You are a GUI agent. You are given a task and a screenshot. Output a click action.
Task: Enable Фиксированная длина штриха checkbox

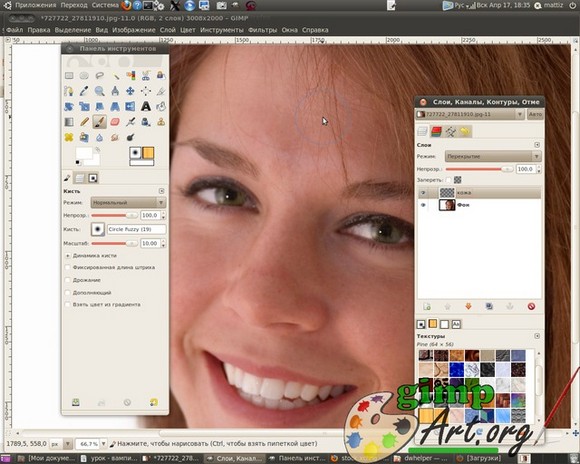[x=67, y=267]
